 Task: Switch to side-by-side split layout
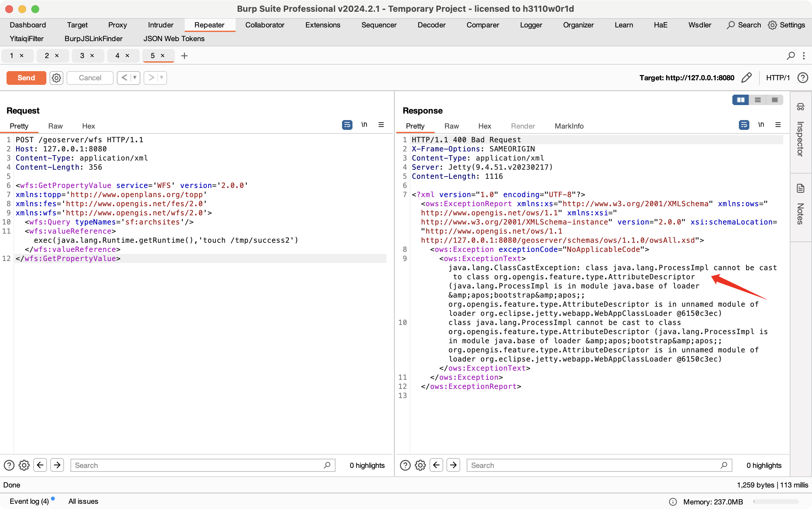(x=741, y=100)
